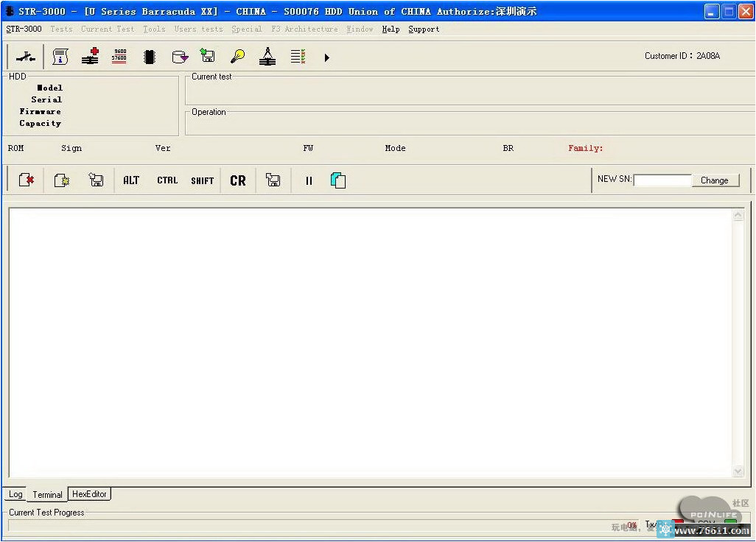Screen dimensions: 756x542
Task: Click the compass divider tool icon
Action: click(x=267, y=57)
